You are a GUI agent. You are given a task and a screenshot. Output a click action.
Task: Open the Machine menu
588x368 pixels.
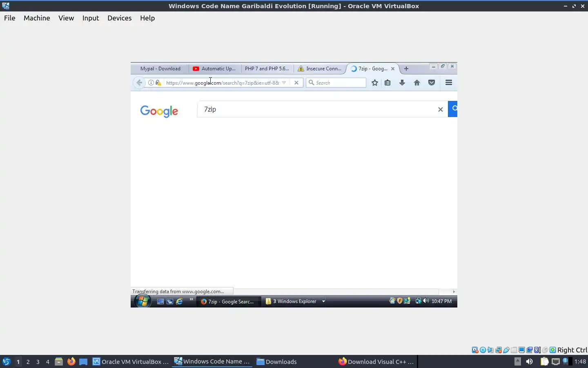pyautogui.click(x=37, y=18)
